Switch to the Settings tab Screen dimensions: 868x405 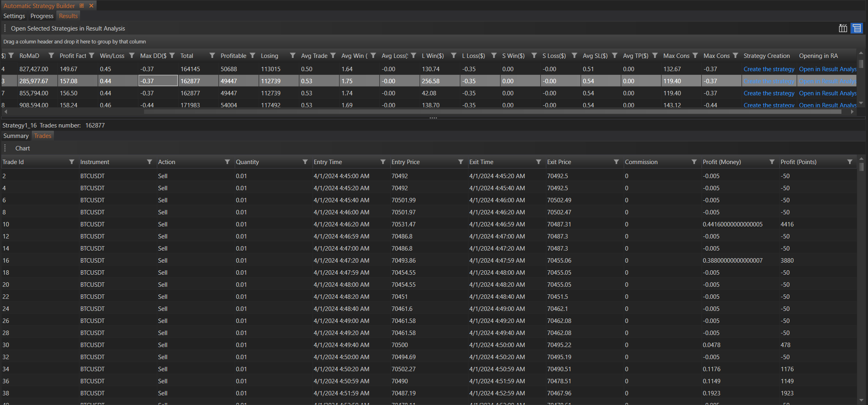[14, 16]
